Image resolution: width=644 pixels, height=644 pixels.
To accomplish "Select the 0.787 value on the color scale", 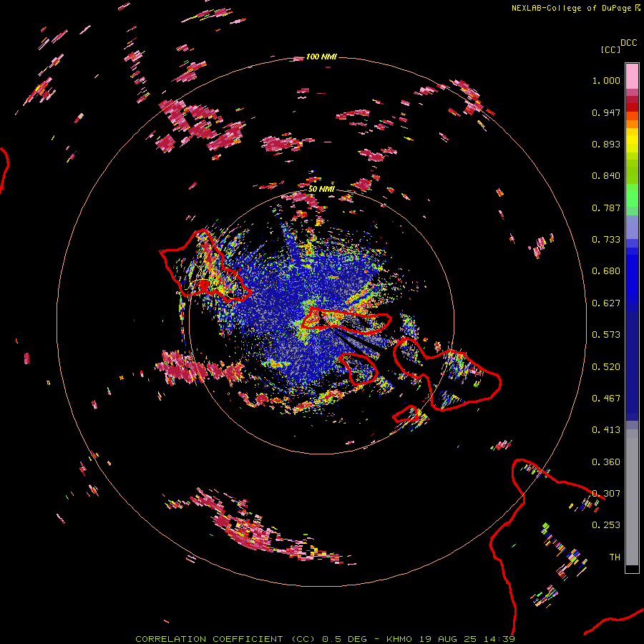I will (606, 208).
